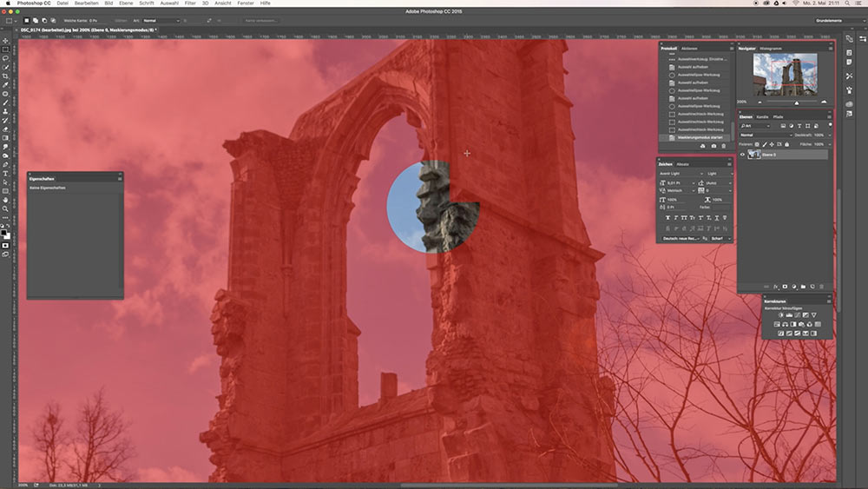Click Navigator zoom slider handle
The height and width of the screenshot is (489, 868).
click(797, 102)
